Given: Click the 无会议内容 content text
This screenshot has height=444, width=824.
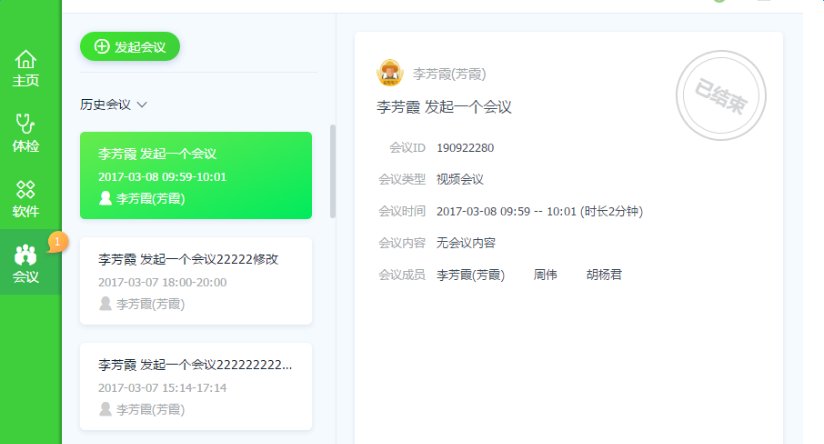Looking at the screenshot, I should 466,243.
